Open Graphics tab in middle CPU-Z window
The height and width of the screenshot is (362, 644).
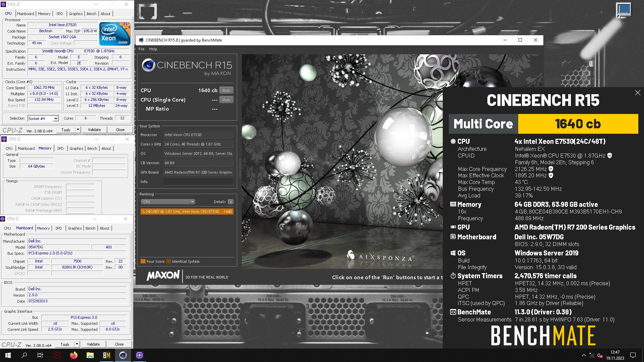click(76, 148)
